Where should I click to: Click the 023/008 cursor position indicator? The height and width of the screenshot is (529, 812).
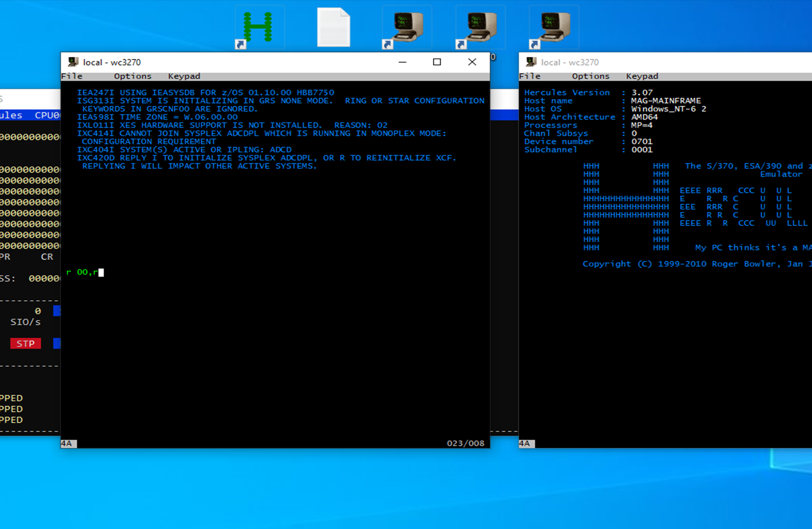coord(465,444)
